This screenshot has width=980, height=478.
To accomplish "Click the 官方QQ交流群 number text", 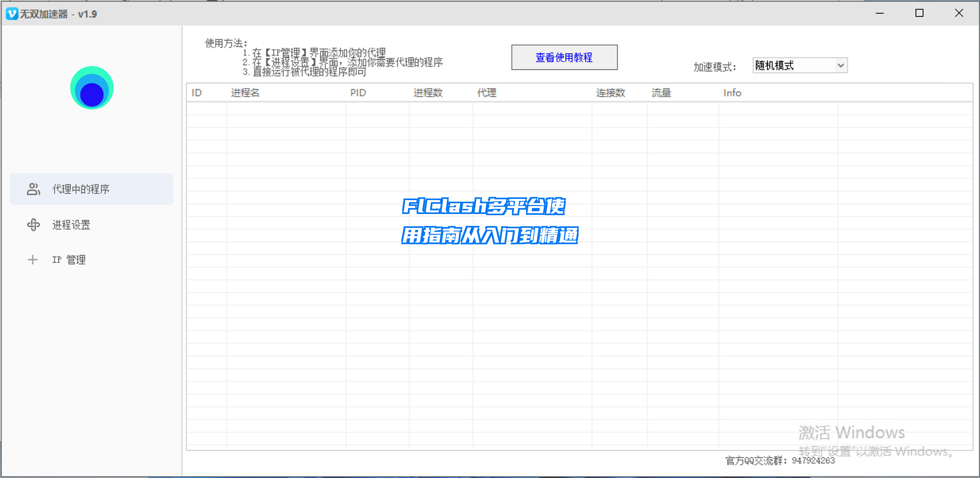I will tap(813, 461).
